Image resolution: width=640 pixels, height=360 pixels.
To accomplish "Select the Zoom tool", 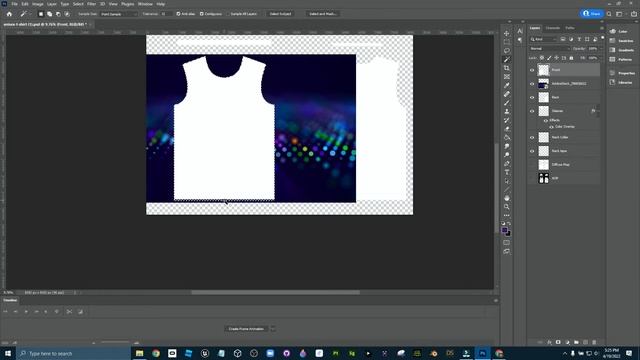I will click(507, 207).
